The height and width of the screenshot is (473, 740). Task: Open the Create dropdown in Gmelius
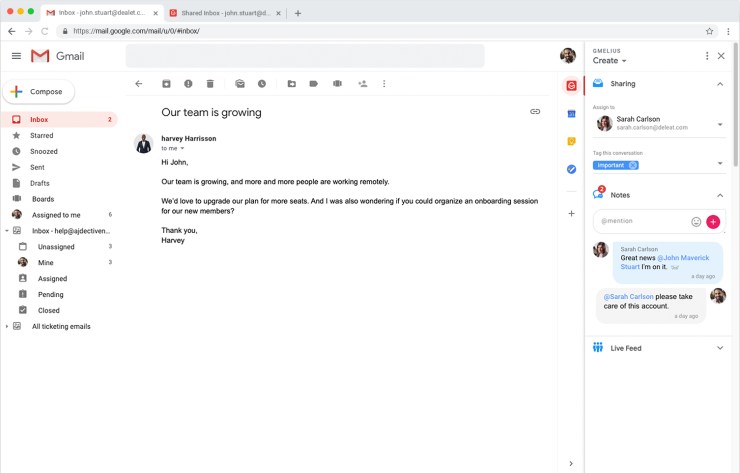pos(609,60)
